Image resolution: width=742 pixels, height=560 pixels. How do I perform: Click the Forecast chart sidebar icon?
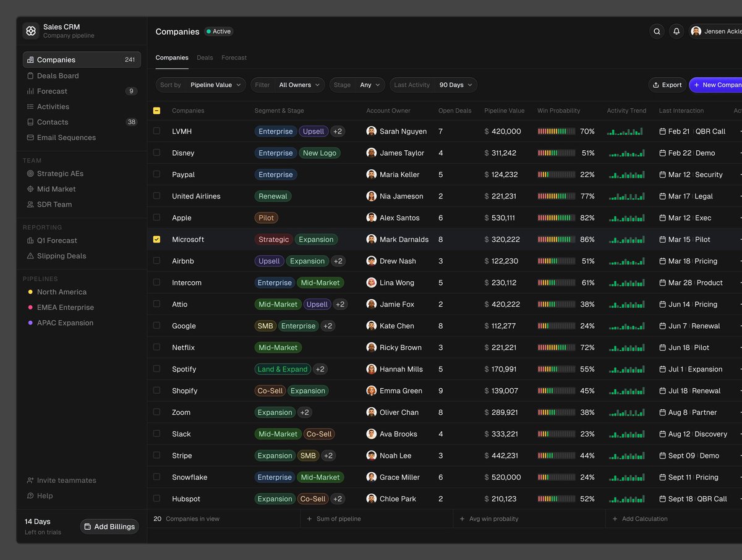[30, 91]
